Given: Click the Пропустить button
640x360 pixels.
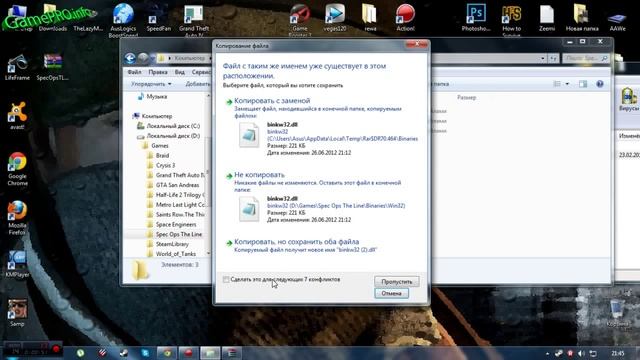Looking at the screenshot, I should click(x=396, y=282).
